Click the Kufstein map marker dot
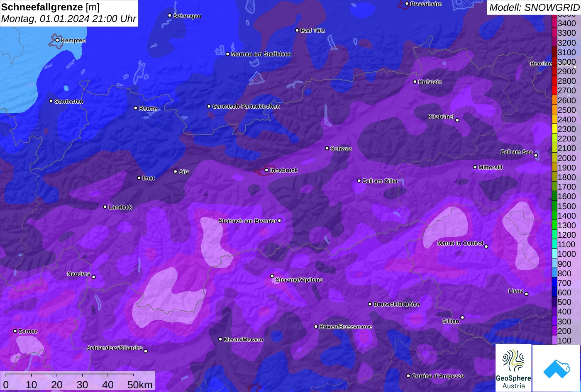Image resolution: width=581 pixels, height=392 pixels. point(415,82)
